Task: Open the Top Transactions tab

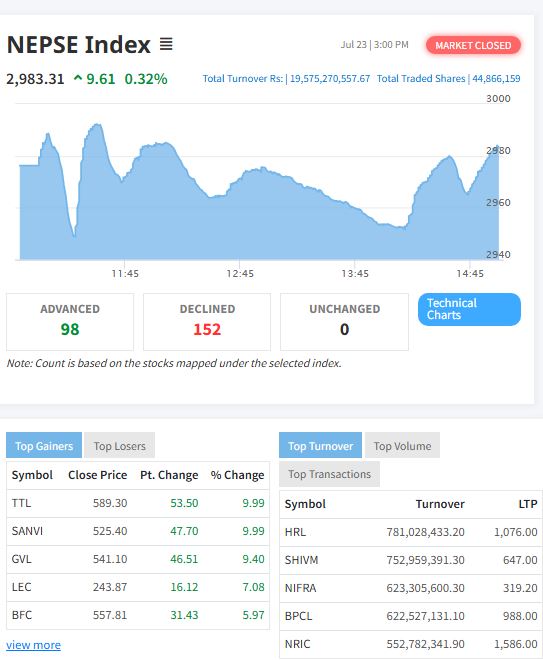Action: tap(330, 474)
